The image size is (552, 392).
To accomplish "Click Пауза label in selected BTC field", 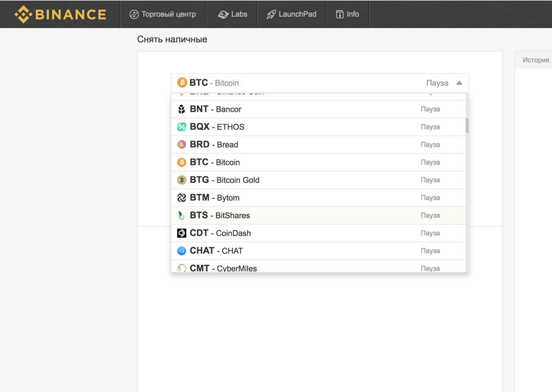I will tap(437, 83).
